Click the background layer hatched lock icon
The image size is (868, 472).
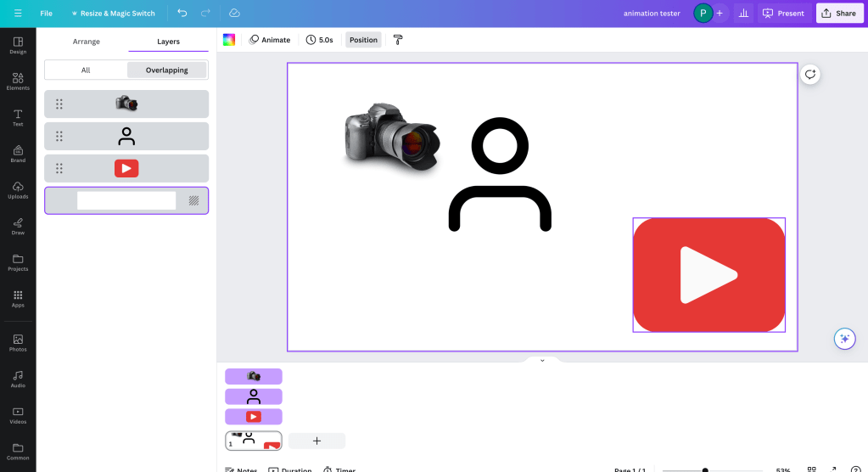pyautogui.click(x=193, y=200)
